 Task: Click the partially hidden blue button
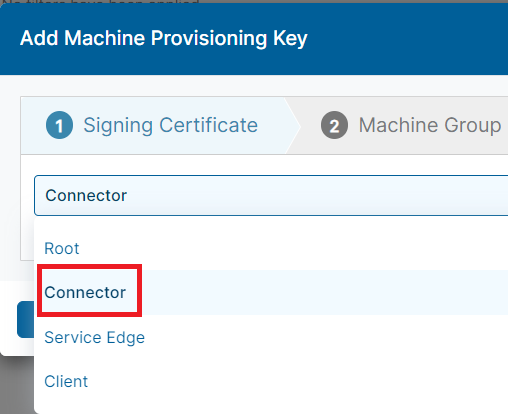click(x=26, y=319)
